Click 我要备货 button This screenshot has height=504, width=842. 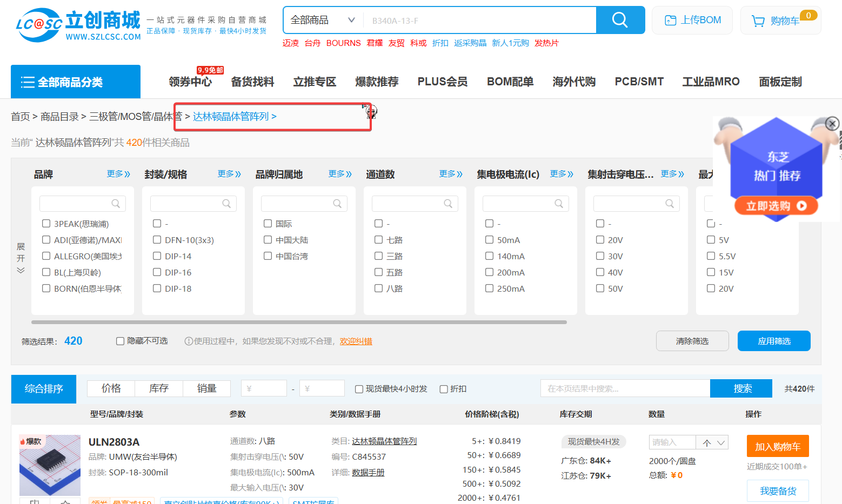tap(778, 491)
